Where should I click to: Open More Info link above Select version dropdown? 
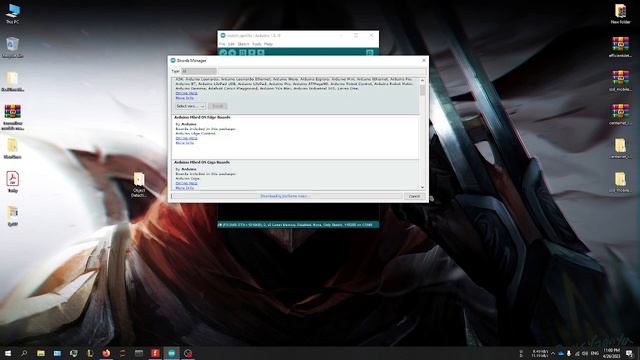184,98
